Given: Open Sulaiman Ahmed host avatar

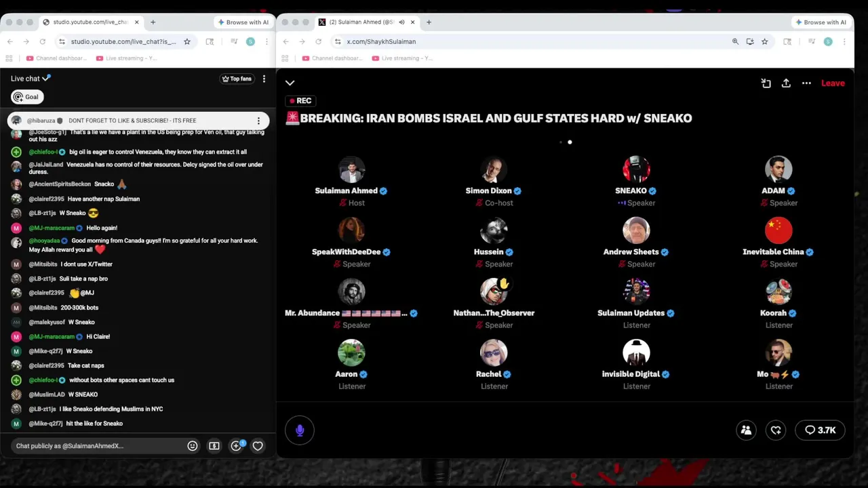Looking at the screenshot, I should pyautogui.click(x=351, y=169).
